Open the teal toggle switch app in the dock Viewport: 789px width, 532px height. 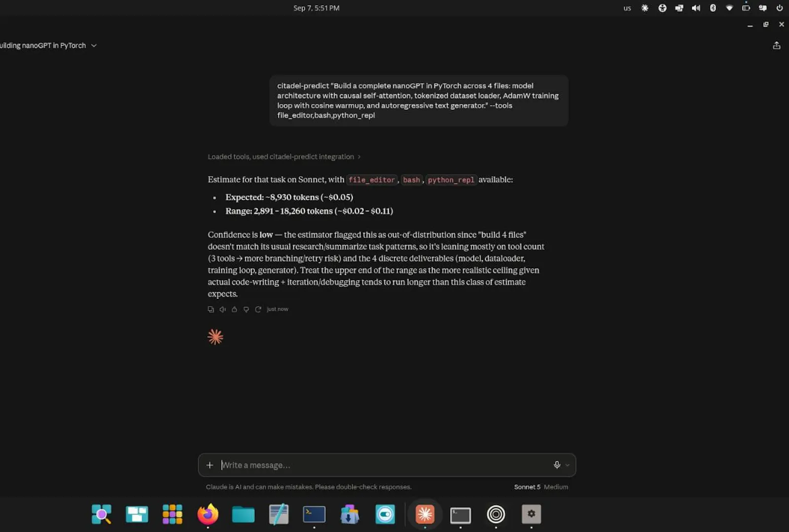click(x=385, y=514)
